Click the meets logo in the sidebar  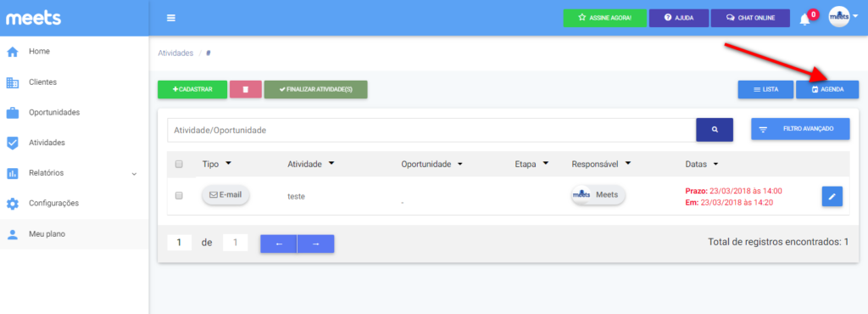[34, 18]
